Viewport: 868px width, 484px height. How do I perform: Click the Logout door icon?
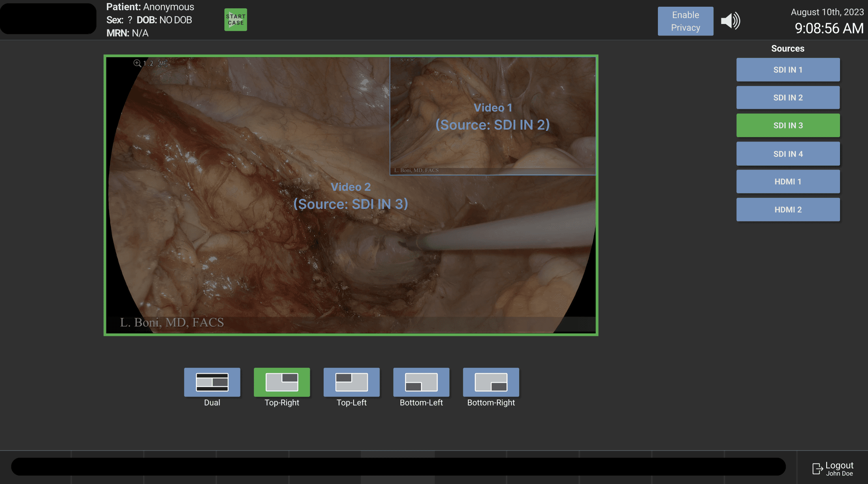point(818,468)
